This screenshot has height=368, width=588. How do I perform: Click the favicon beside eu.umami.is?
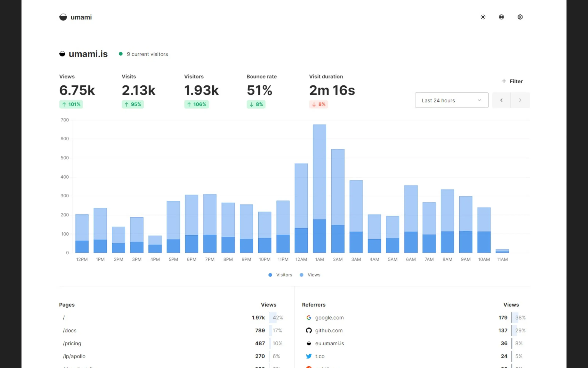(x=309, y=343)
